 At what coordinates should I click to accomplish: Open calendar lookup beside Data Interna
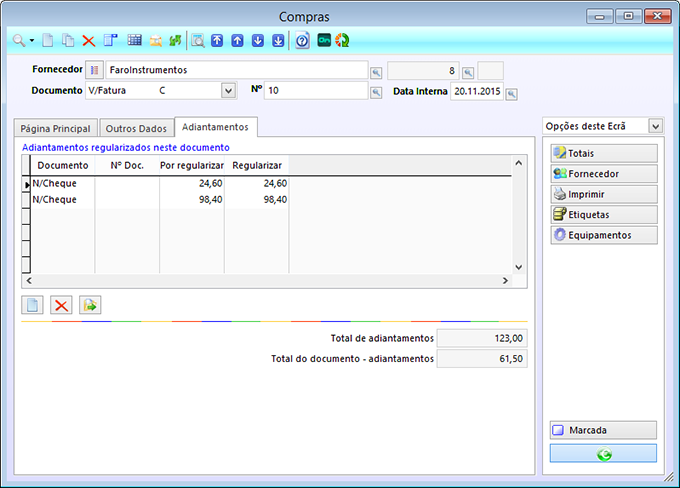point(512,94)
